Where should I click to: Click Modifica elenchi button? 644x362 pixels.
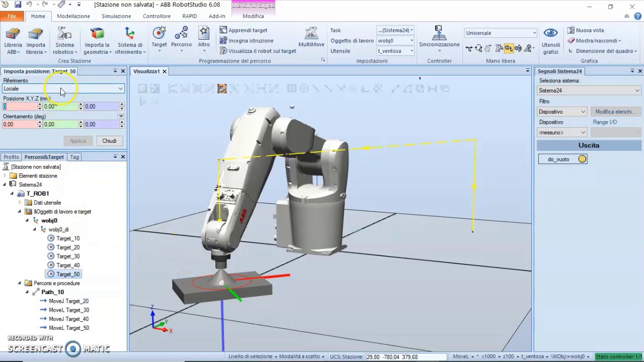click(616, 112)
